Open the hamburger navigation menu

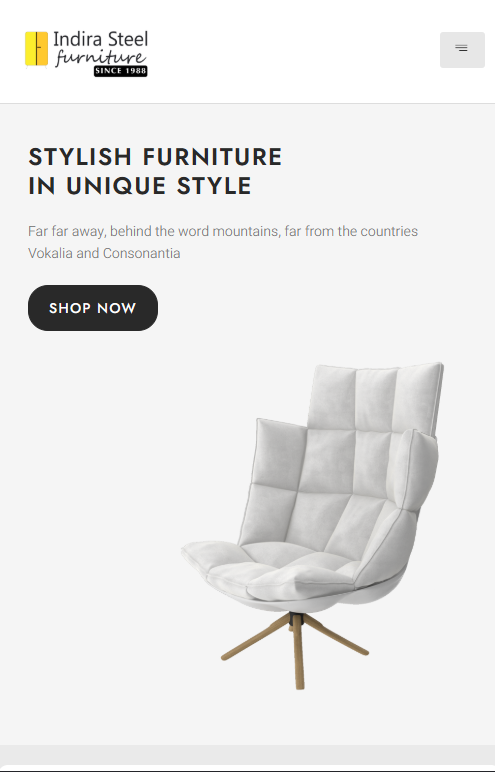[x=462, y=50]
